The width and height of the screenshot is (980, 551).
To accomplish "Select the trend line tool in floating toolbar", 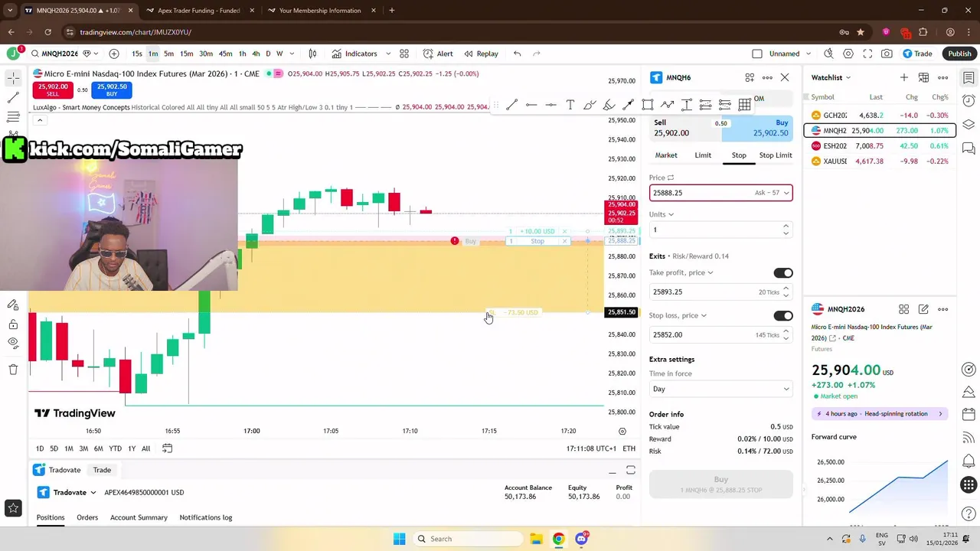I will 511,105.
